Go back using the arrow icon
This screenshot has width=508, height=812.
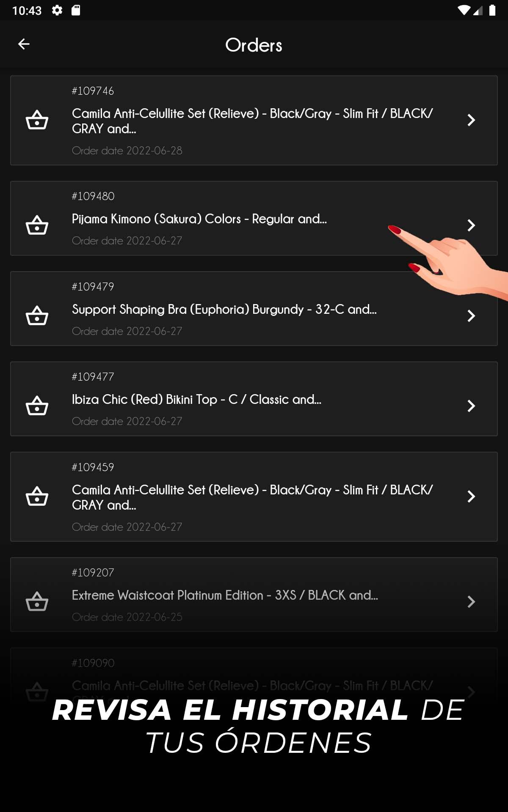pos(24,44)
